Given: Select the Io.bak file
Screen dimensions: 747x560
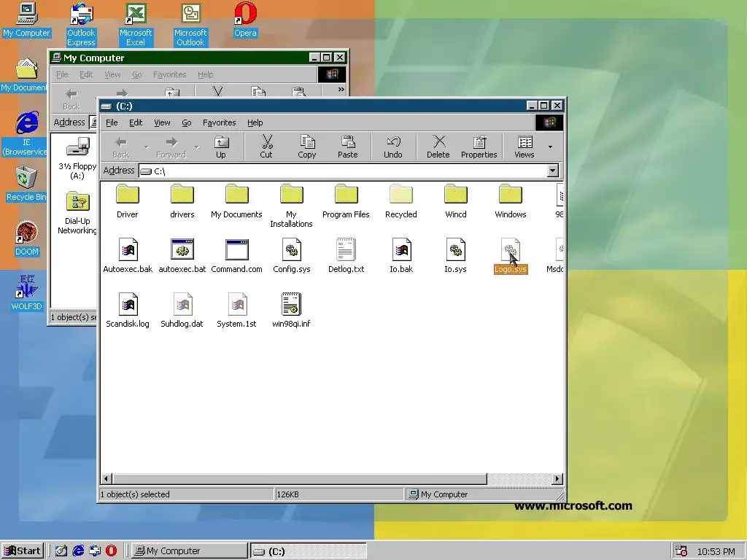Looking at the screenshot, I should tap(401, 256).
